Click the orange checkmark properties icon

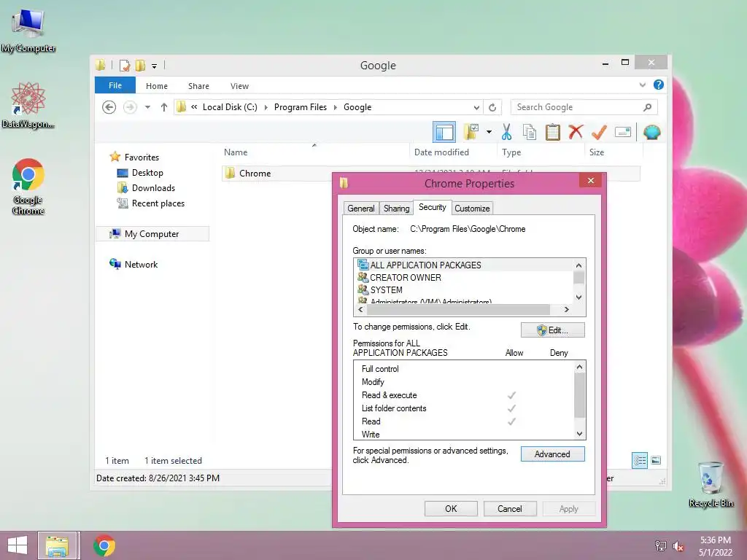pyautogui.click(x=599, y=132)
